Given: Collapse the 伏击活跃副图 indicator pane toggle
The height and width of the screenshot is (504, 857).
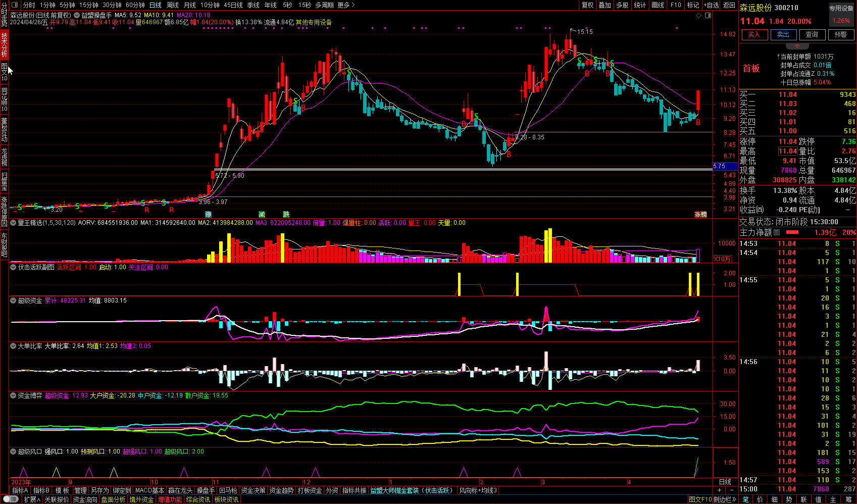Looking at the screenshot, I should [x=14, y=267].
